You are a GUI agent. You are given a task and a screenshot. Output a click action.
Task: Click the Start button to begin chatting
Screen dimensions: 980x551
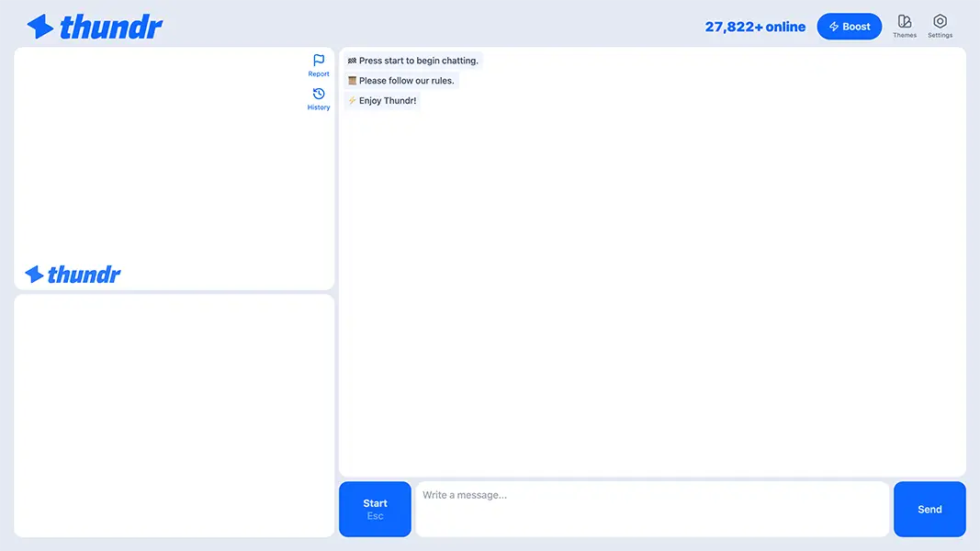[x=375, y=509]
